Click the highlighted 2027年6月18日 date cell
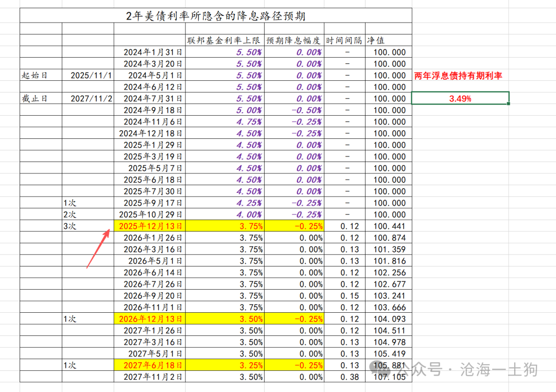The image size is (556, 392). pyautogui.click(x=150, y=365)
